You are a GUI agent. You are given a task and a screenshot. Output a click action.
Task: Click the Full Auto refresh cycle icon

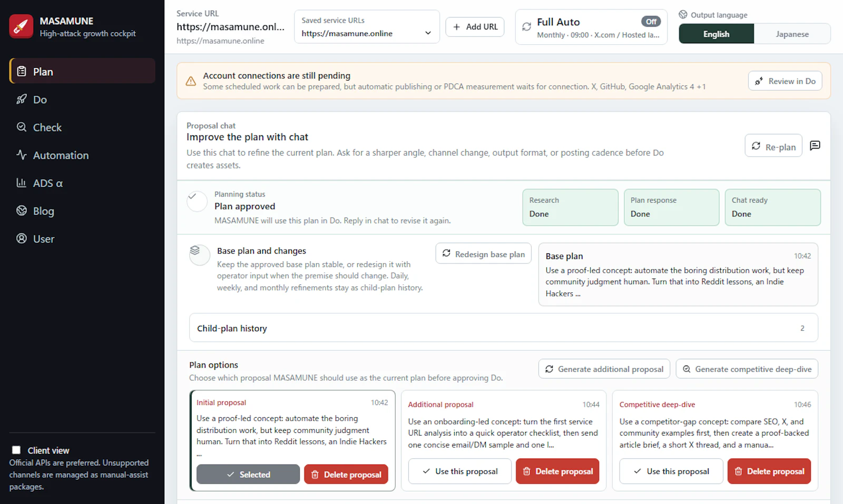pyautogui.click(x=526, y=27)
